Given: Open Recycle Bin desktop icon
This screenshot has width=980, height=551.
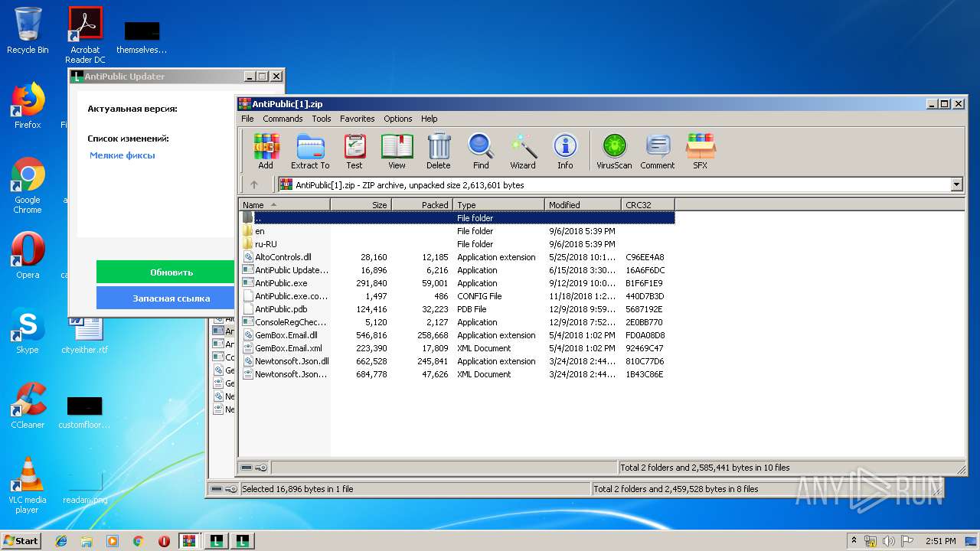Looking at the screenshot, I should (28, 31).
